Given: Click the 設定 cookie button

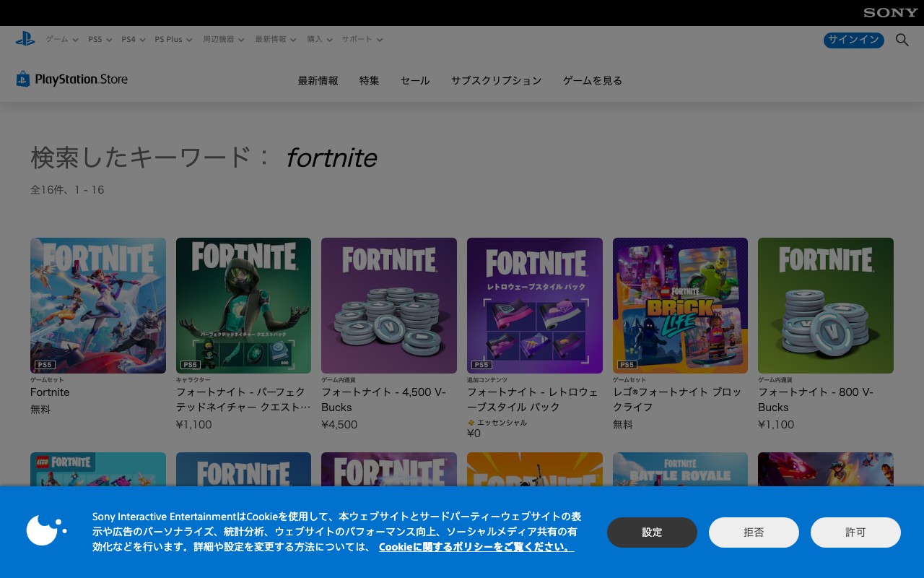Looking at the screenshot, I should pyautogui.click(x=652, y=532).
